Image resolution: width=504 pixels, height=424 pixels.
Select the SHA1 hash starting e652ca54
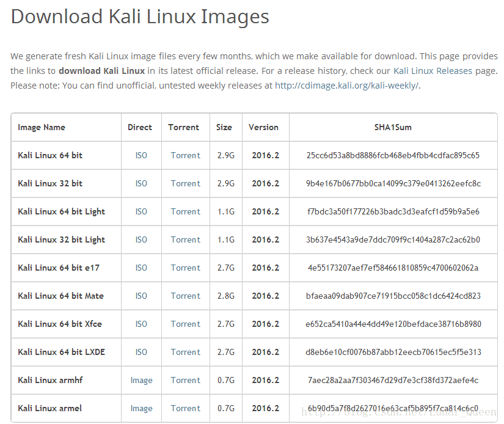tap(393, 324)
